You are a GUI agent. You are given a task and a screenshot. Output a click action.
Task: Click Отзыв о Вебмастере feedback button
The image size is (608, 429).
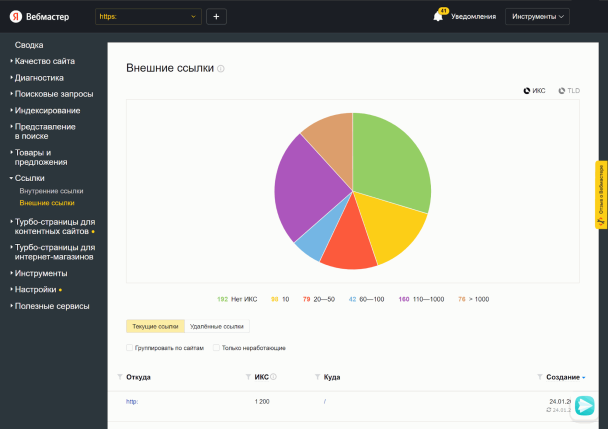(x=601, y=194)
